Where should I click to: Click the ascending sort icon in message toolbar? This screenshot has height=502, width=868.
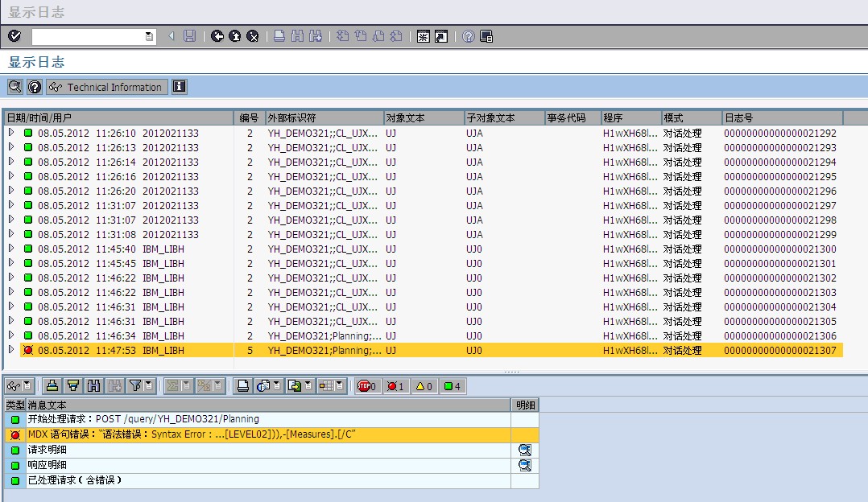pos(52,386)
